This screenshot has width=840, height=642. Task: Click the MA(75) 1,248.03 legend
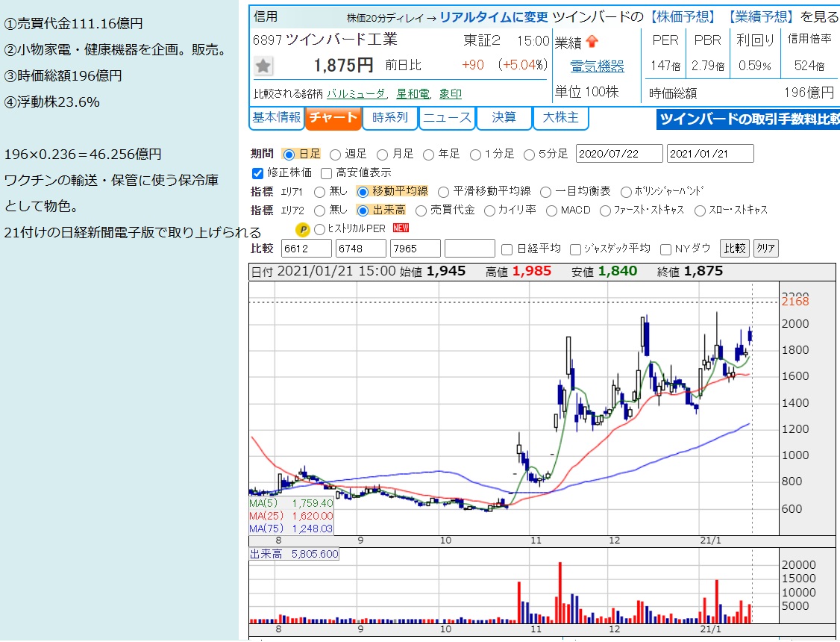point(291,529)
